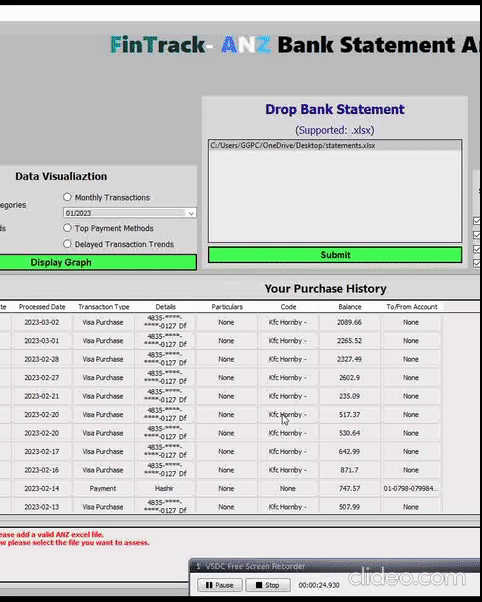Image resolution: width=482 pixels, height=602 pixels.
Task: Click the Code column header
Action: point(288,307)
